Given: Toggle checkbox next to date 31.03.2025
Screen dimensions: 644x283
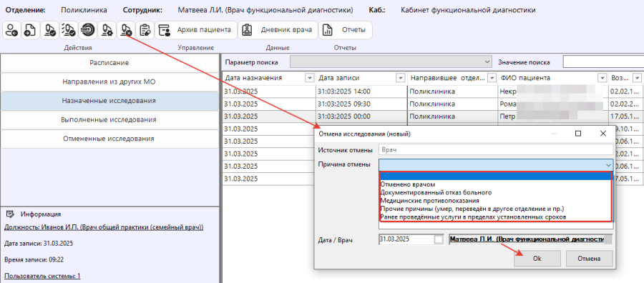Looking at the screenshot, I should point(439,239).
